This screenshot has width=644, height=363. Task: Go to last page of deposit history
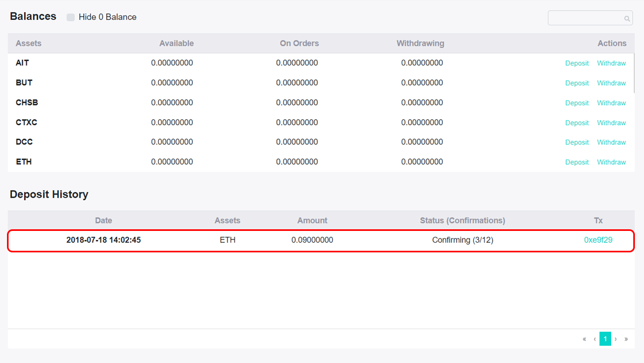click(x=626, y=339)
